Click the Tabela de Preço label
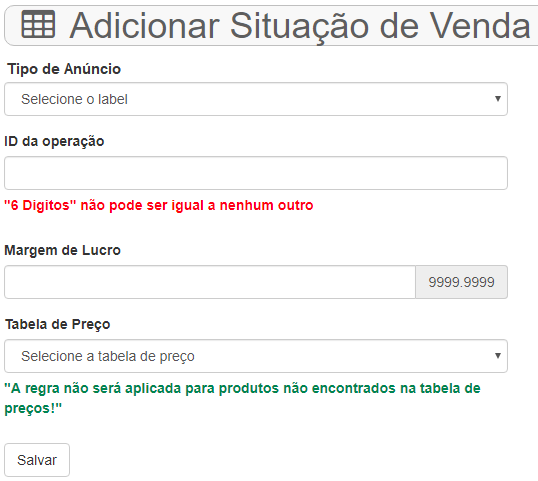Image resolution: width=538 pixels, height=481 pixels. click(58, 325)
